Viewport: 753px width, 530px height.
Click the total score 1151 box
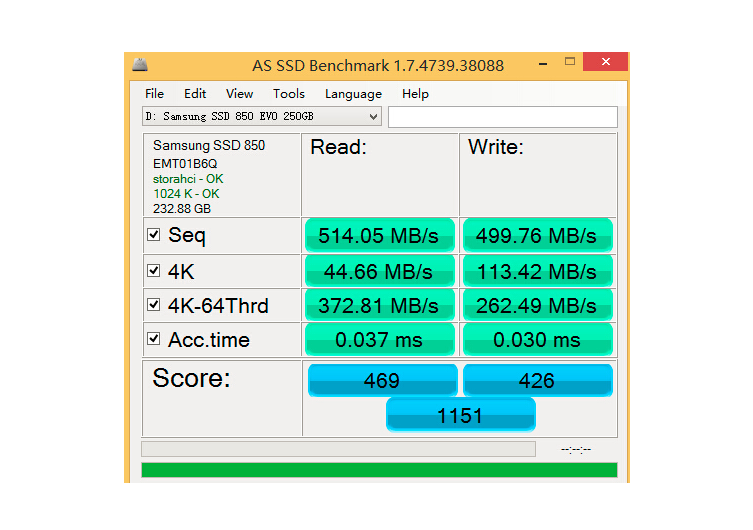(x=460, y=415)
